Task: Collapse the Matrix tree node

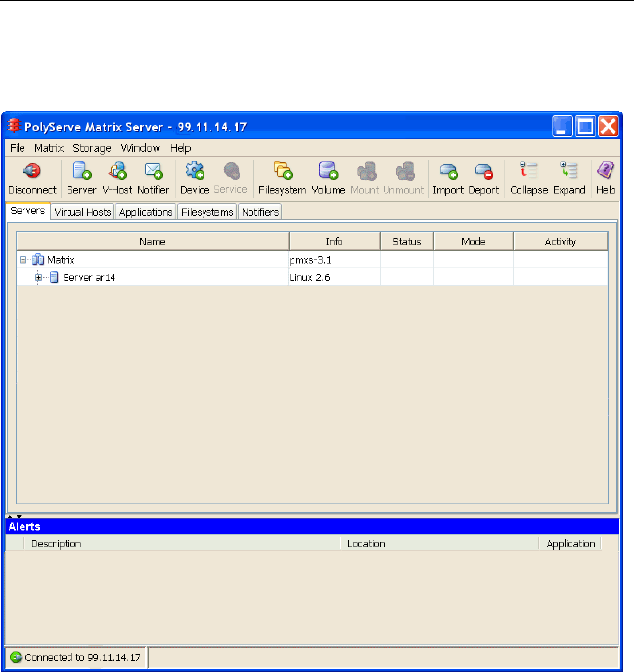Action: (x=23, y=260)
